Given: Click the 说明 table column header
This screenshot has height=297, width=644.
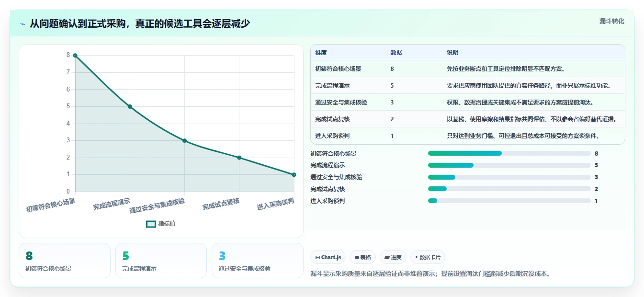Looking at the screenshot, I should click(x=452, y=53).
